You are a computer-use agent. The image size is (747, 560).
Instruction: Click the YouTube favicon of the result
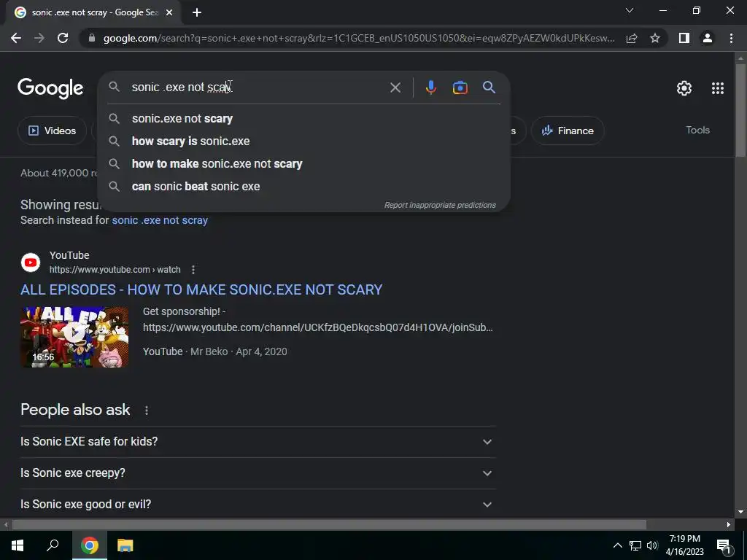coord(31,262)
